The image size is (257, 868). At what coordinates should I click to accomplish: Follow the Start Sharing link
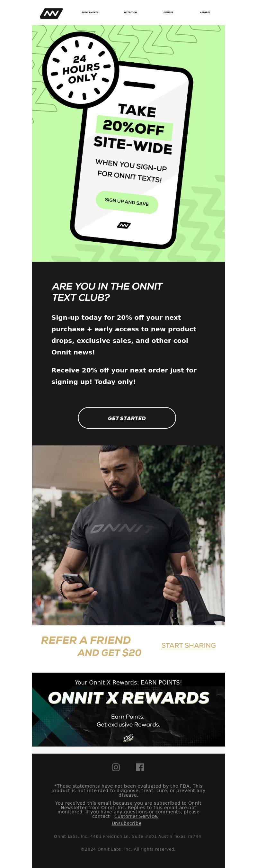tap(188, 645)
